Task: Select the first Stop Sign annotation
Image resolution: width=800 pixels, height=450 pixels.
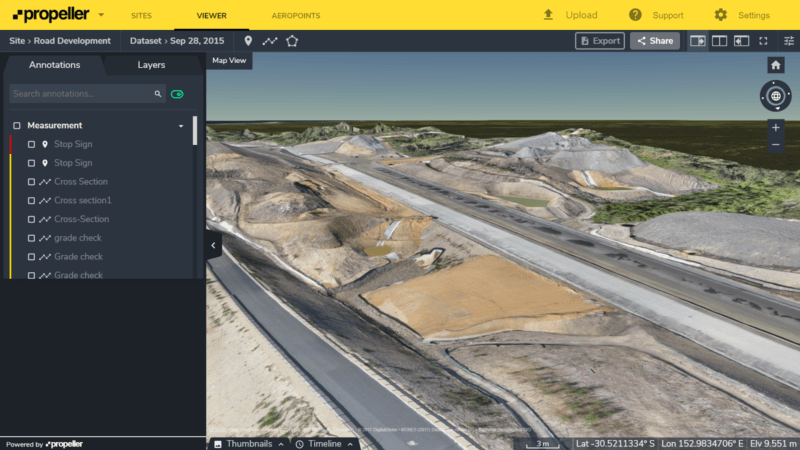Action: 73,144
